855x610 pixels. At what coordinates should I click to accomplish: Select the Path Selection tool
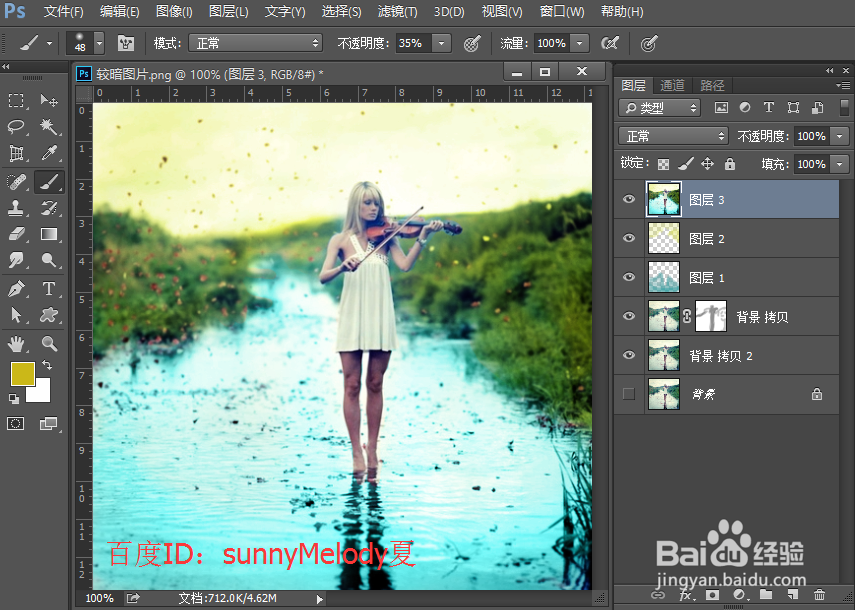pyautogui.click(x=16, y=315)
